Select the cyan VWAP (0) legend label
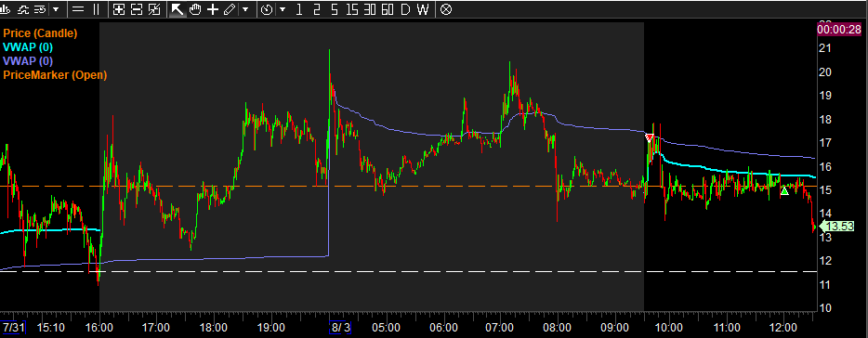 point(28,47)
